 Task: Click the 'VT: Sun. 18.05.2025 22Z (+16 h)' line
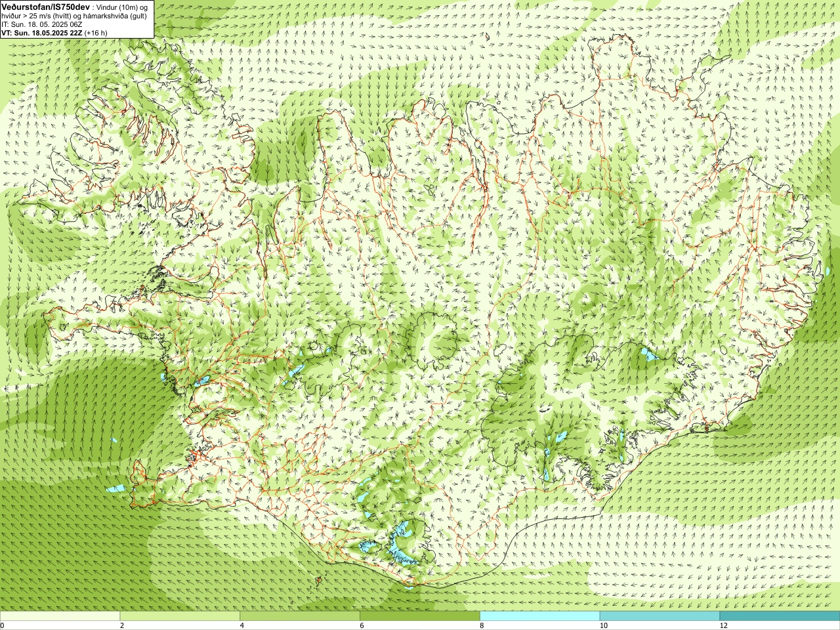click(x=54, y=32)
